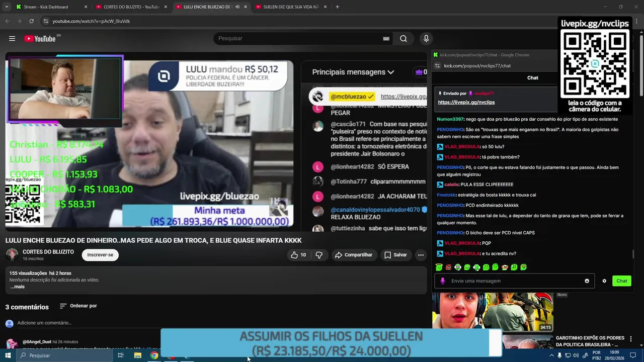This screenshot has height=362, width=644.
Task: Open Windows Start menu
Action: click(8, 355)
